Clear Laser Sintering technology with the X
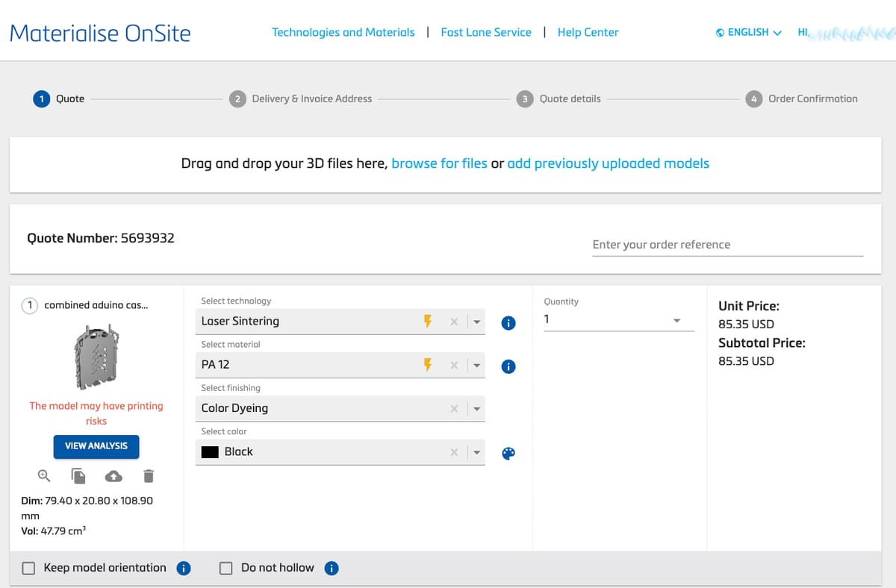This screenshot has width=896, height=588. [x=453, y=322]
